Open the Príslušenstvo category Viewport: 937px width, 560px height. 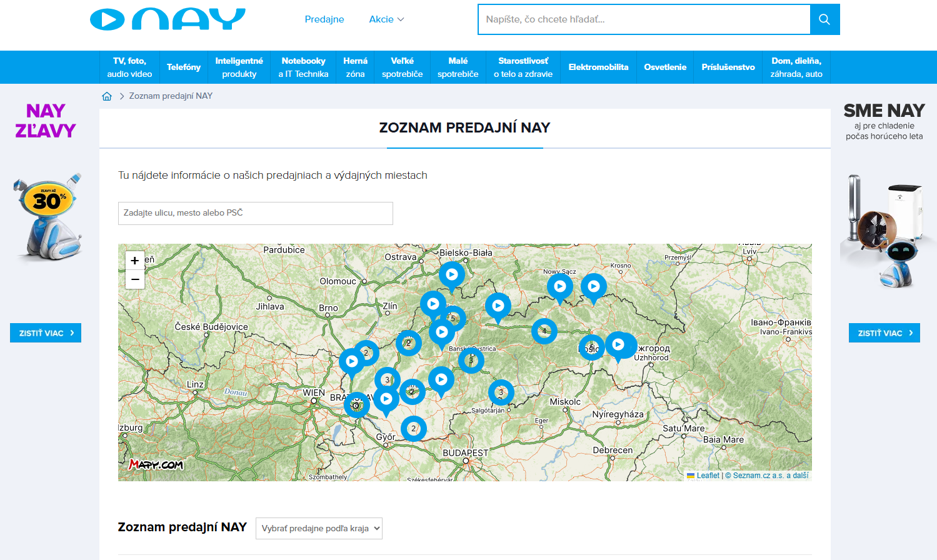pyautogui.click(x=728, y=67)
